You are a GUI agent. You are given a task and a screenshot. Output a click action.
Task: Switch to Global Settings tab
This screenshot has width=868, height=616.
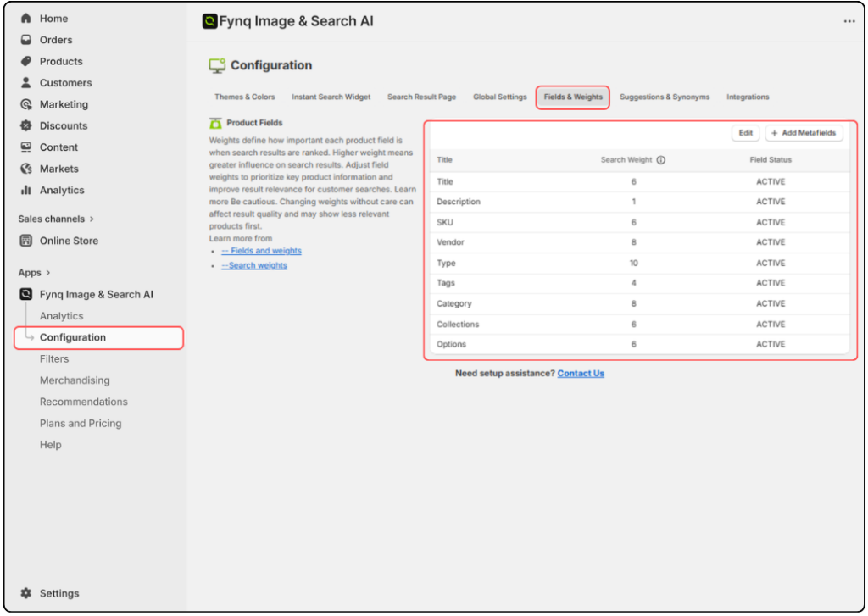(x=500, y=97)
